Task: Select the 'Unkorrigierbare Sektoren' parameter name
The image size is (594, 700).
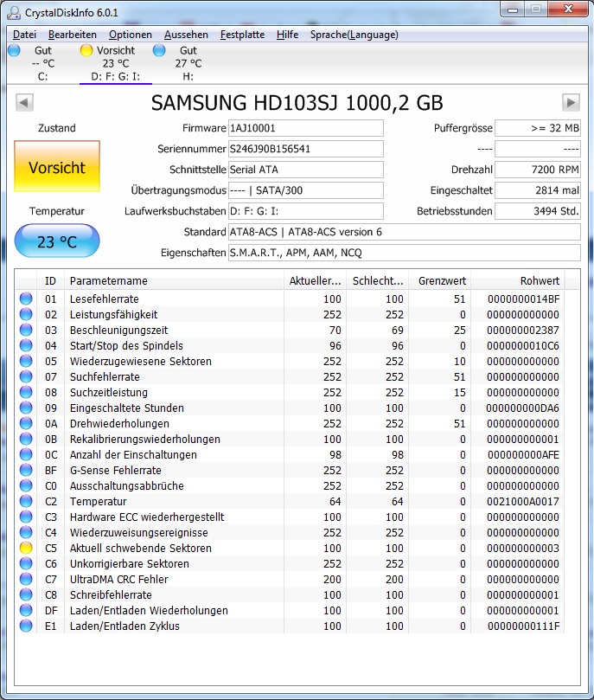Action: [130, 564]
